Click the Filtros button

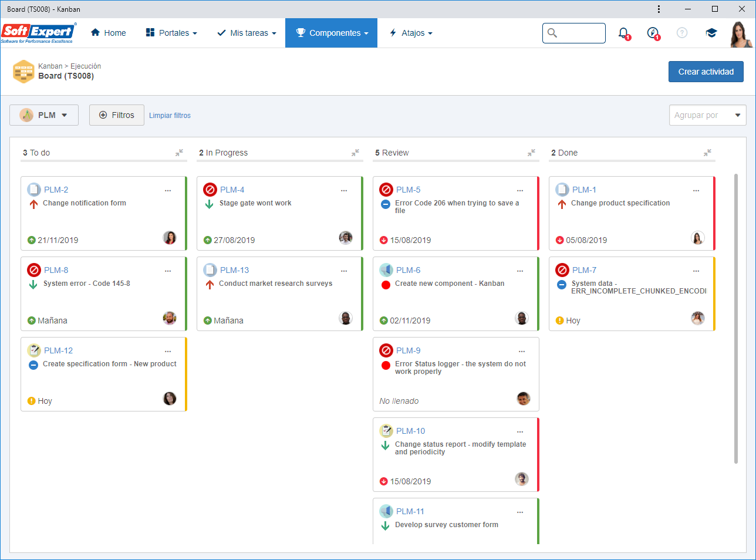coord(117,115)
